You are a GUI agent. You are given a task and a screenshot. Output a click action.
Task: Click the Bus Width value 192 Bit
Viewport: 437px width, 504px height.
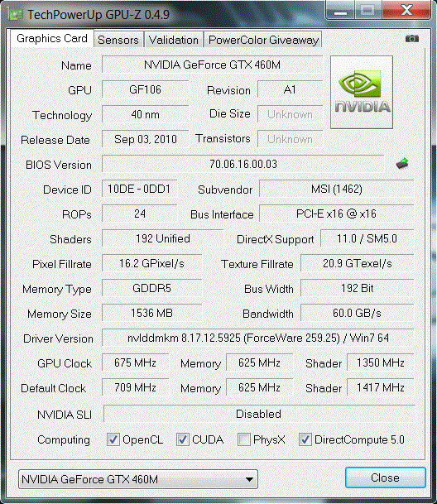(x=358, y=288)
